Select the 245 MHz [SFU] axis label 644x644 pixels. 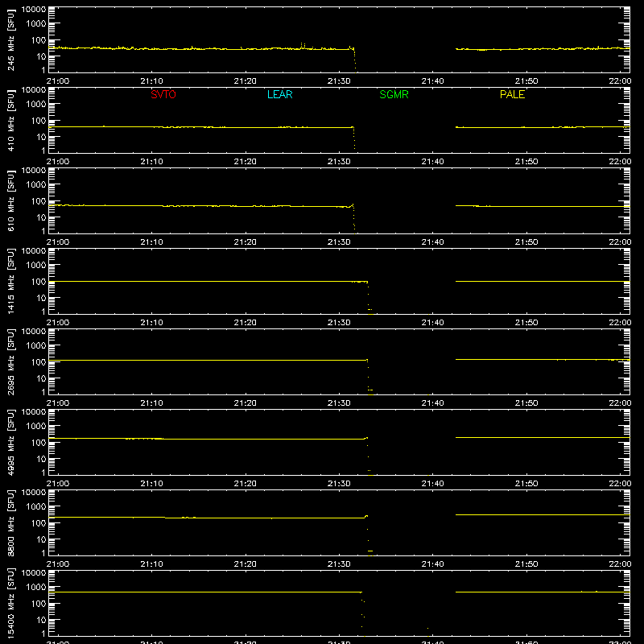coord(10,40)
